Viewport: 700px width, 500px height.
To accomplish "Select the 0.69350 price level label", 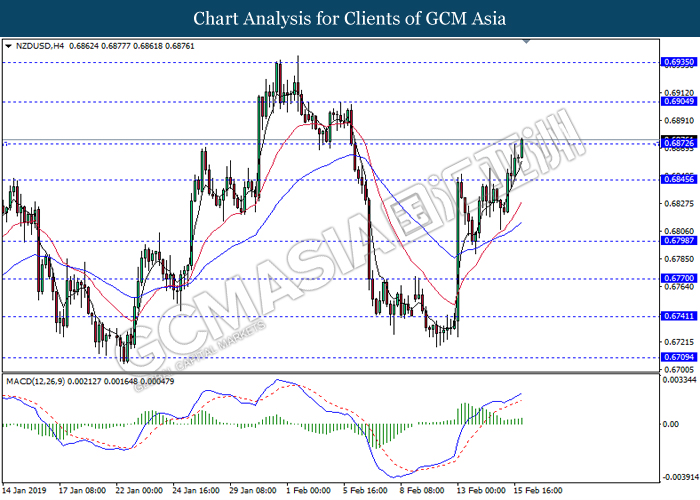I will [x=679, y=62].
